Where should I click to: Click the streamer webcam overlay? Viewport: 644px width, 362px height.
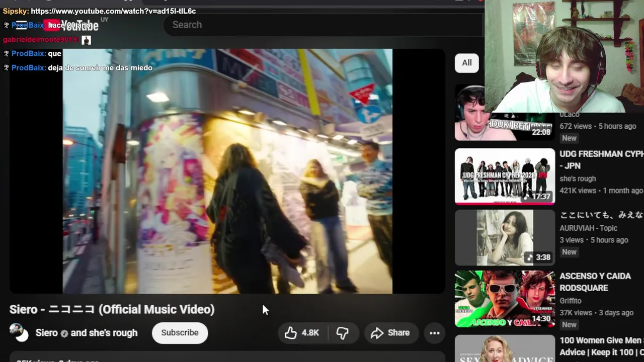(x=564, y=56)
